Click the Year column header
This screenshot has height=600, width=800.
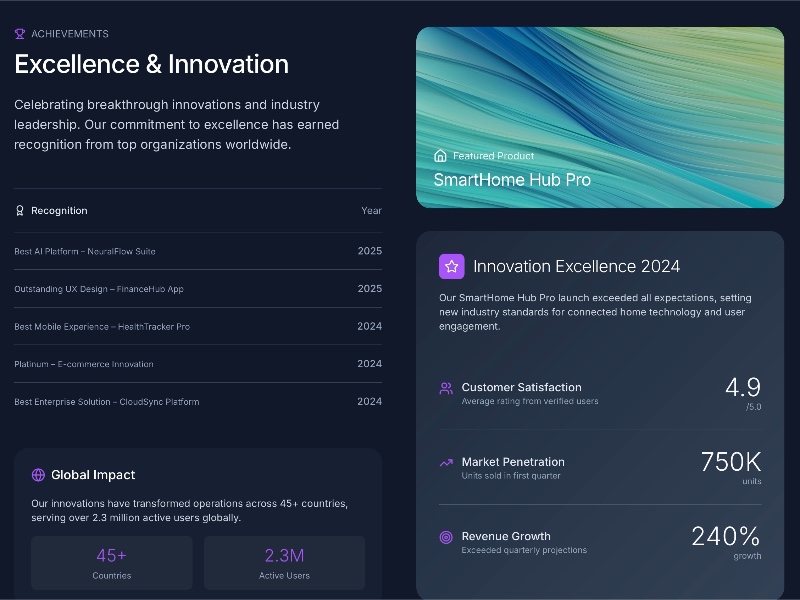point(371,211)
